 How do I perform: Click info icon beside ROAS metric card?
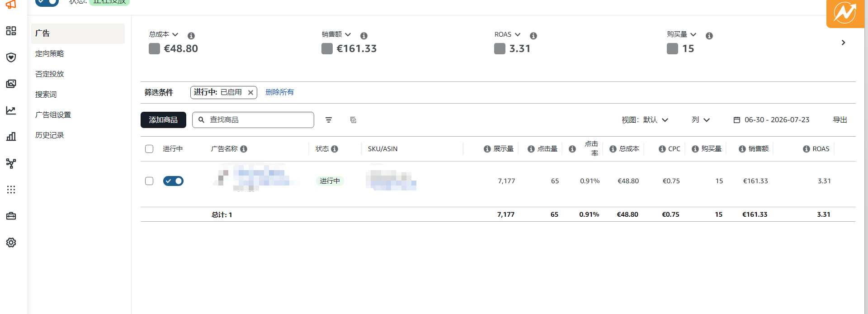pos(533,36)
